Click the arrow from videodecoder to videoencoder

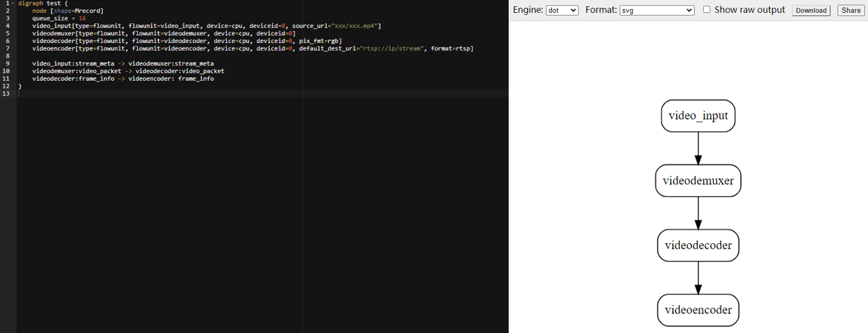pos(698,278)
